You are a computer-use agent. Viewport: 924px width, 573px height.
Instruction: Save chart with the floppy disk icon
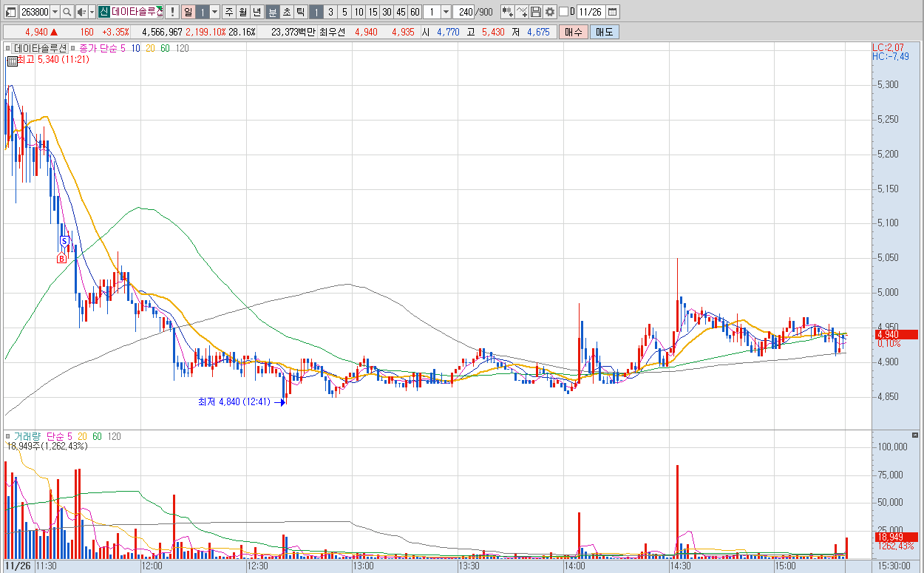pyautogui.click(x=536, y=12)
